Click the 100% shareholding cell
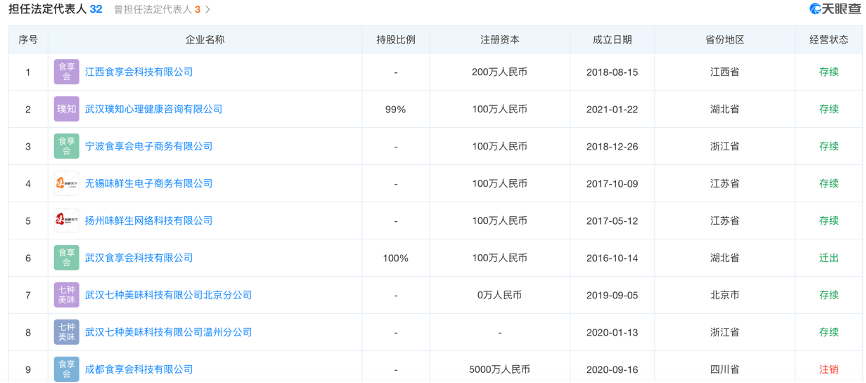 point(395,258)
